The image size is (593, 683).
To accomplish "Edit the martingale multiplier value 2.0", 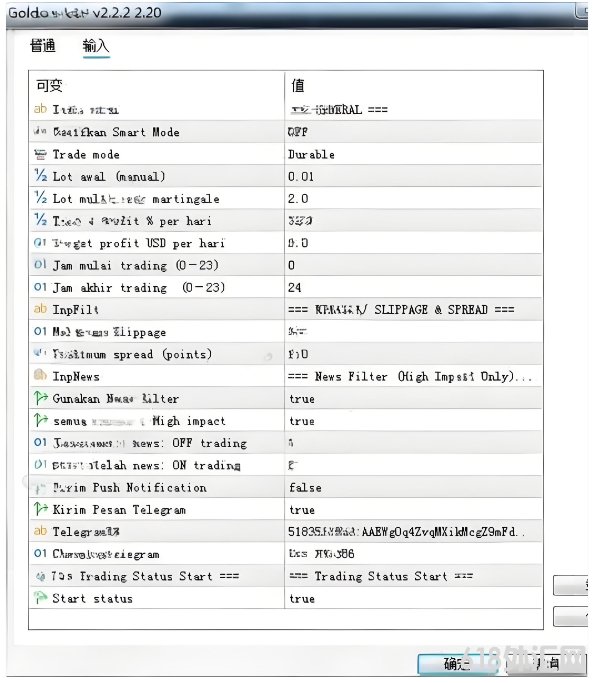I will tap(413, 198).
